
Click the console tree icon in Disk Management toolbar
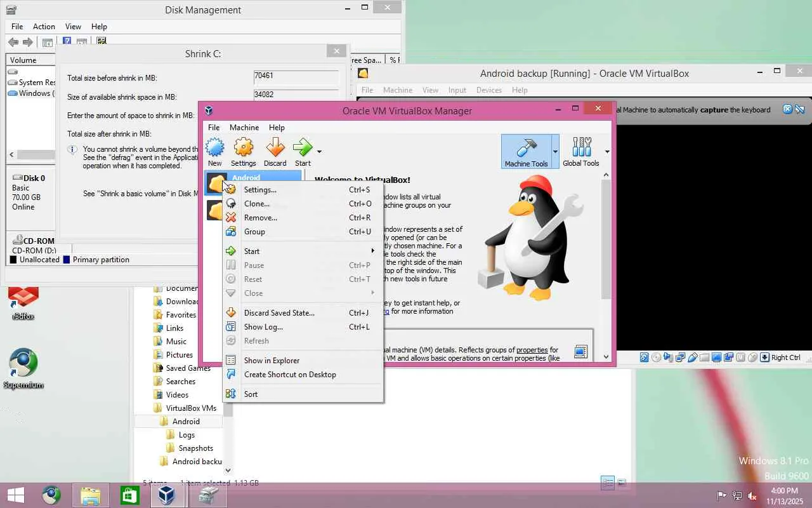click(x=47, y=43)
